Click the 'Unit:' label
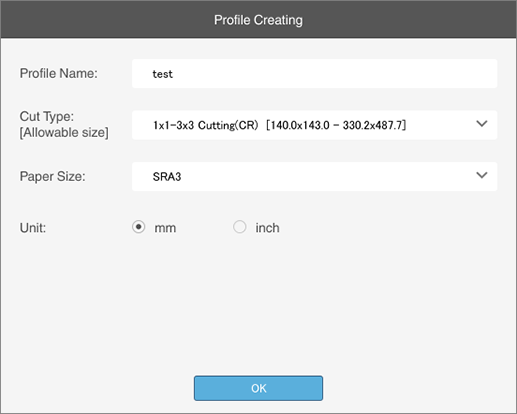 pos(33,228)
